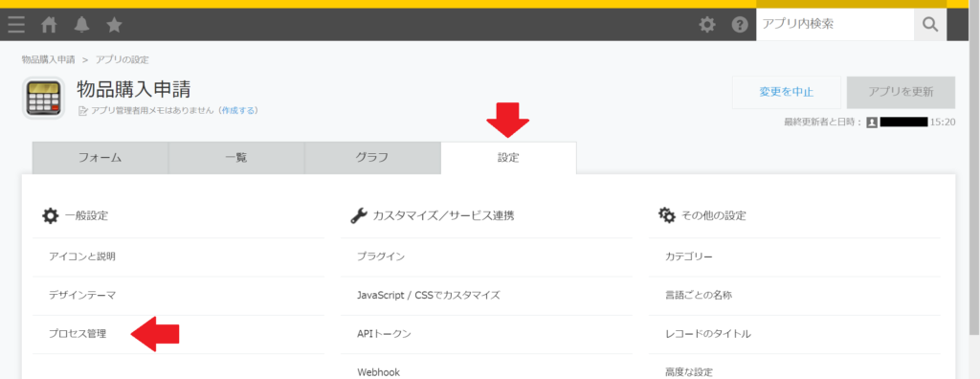The width and height of the screenshot is (980, 379).
Task: Open the hamburger menu icon
Action: tap(17, 25)
